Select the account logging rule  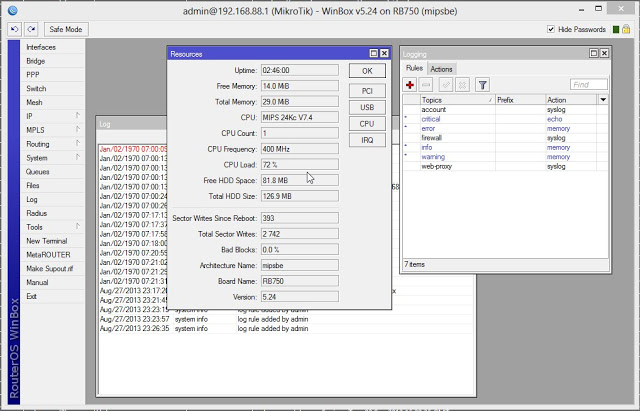coord(505,109)
